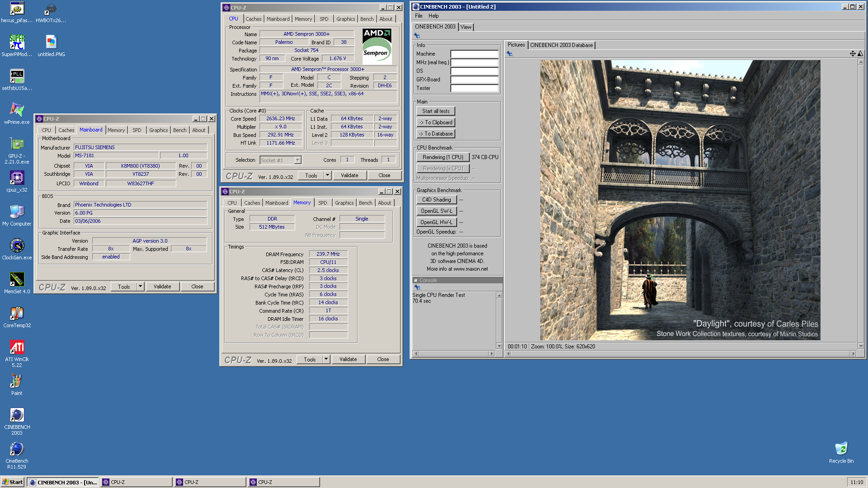Viewport: 868px width, 488px height.
Task: Open the Help menu in CINEBENCH
Action: tap(434, 16)
